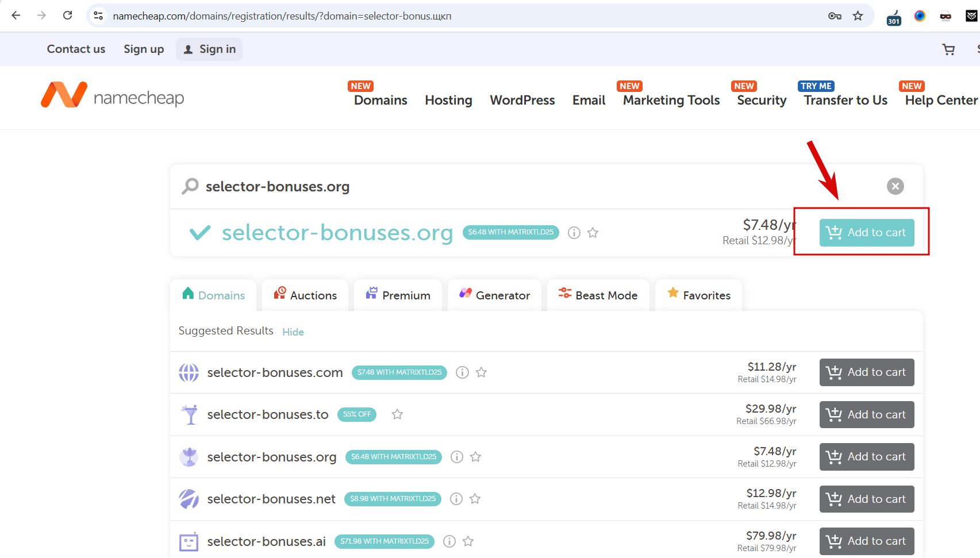Open the Marketing Tools navigation menu
Screen dimensions: 980x558
(x=671, y=100)
